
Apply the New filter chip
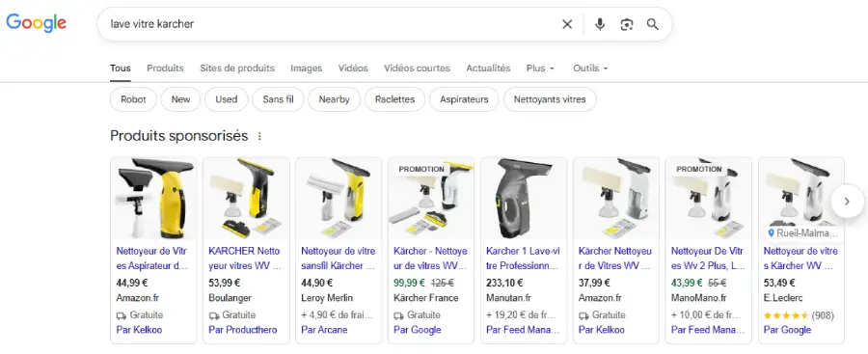tap(180, 99)
